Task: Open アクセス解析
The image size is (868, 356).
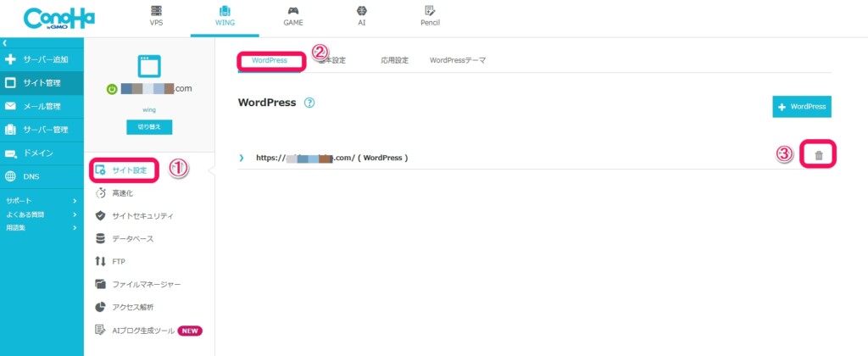Action: [x=125, y=308]
